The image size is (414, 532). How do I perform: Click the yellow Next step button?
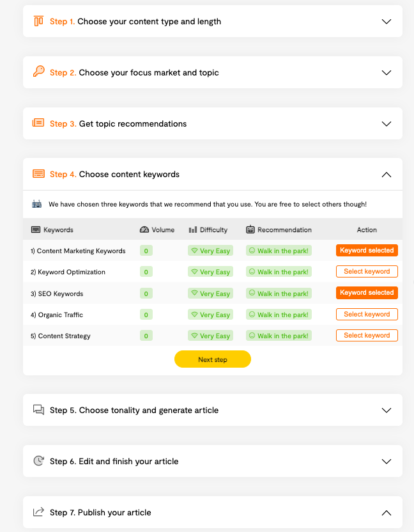pos(213,359)
